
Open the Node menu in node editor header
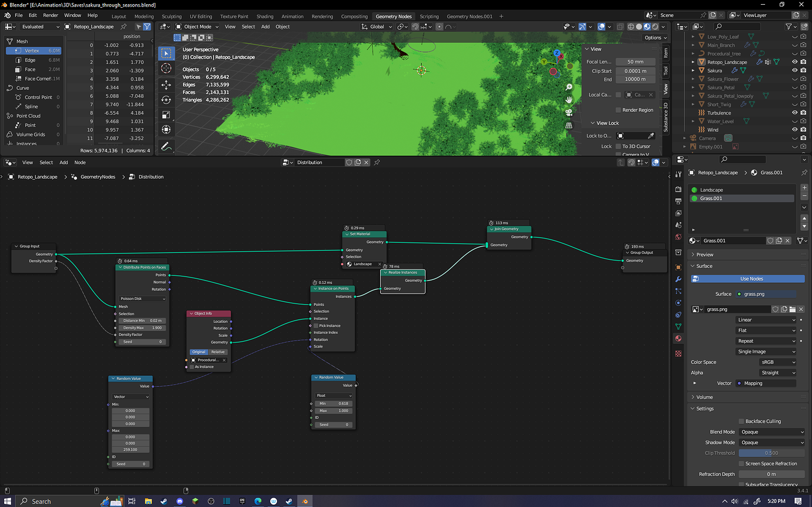tap(80, 162)
